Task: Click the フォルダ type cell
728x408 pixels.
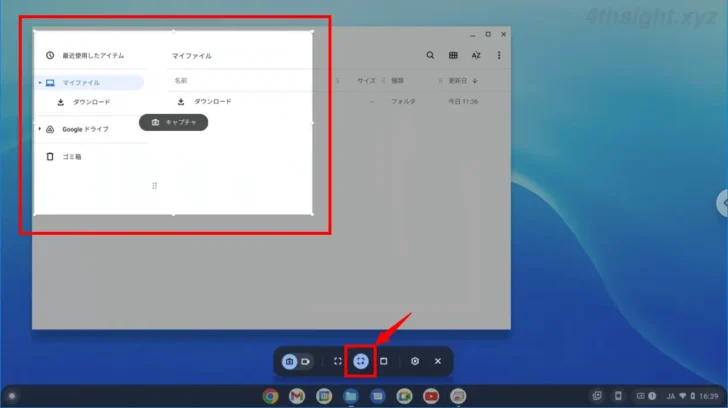Action: (x=403, y=101)
